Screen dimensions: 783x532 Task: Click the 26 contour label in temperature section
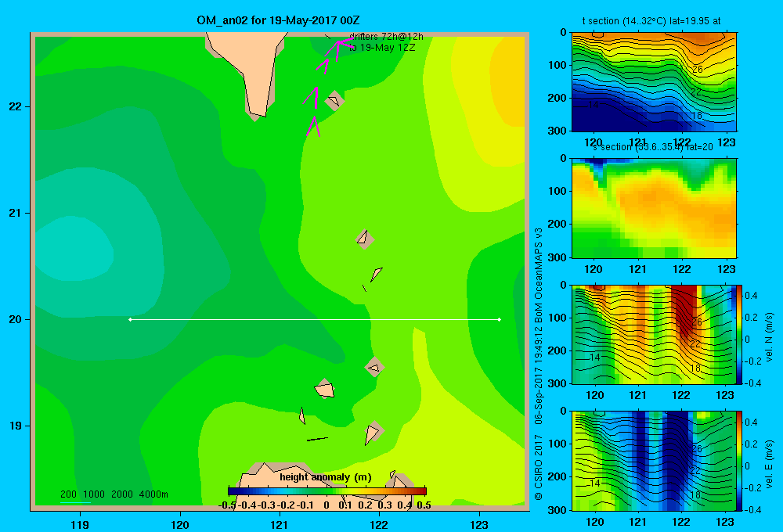[x=698, y=70]
